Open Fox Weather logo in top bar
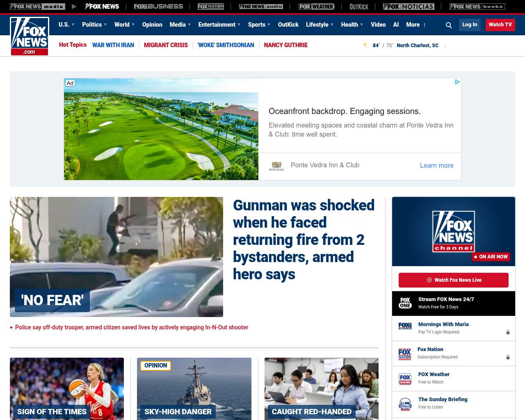The width and height of the screenshot is (525, 420). pos(316,7)
